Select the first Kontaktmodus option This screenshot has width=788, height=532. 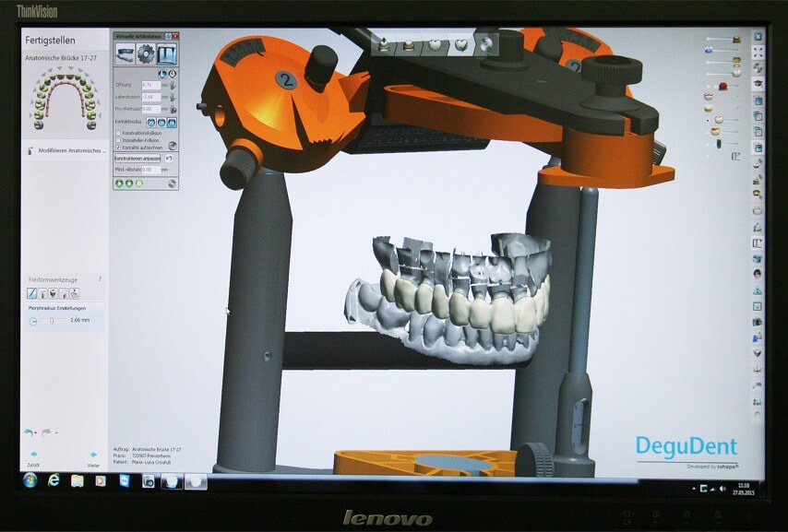150,122
